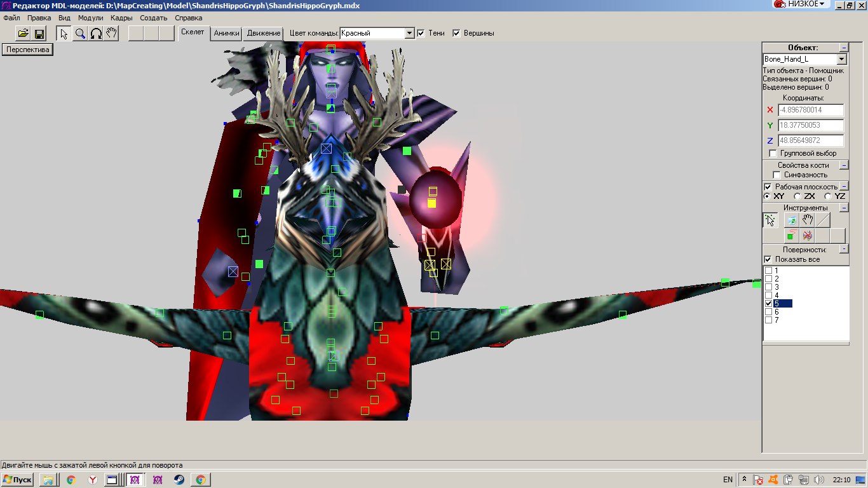Open the Модули menu
This screenshot has width=868, height=488.
90,18
